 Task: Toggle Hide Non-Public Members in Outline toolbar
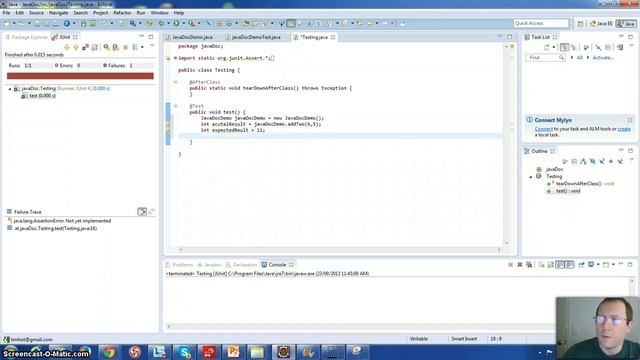pos(611,161)
